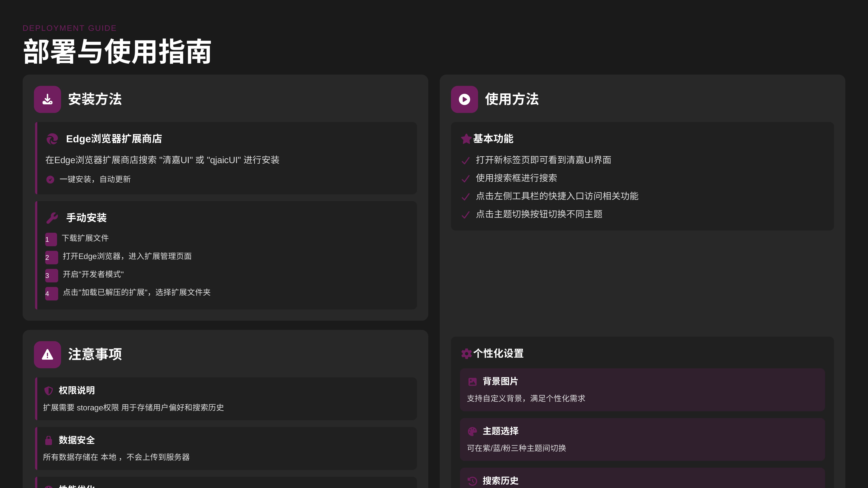The height and width of the screenshot is (488, 868).
Task: Click the palette icon next to 主题选择
Action: tap(473, 431)
